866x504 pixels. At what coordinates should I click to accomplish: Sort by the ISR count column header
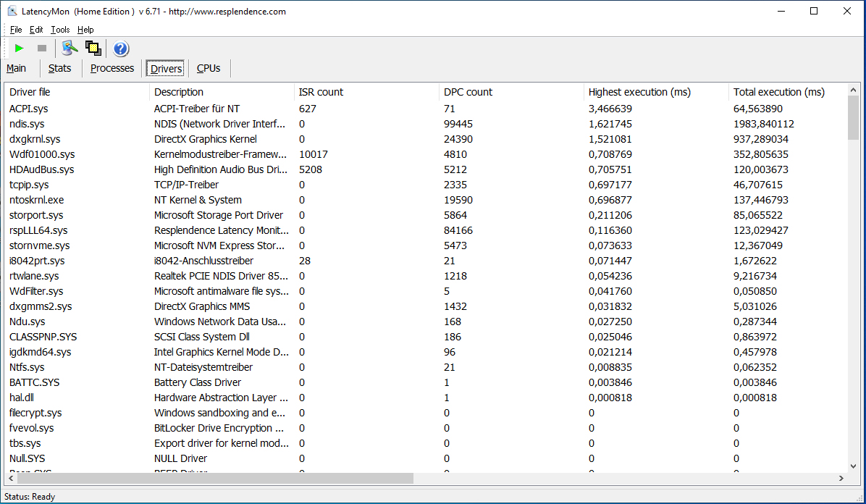(x=366, y=92)
